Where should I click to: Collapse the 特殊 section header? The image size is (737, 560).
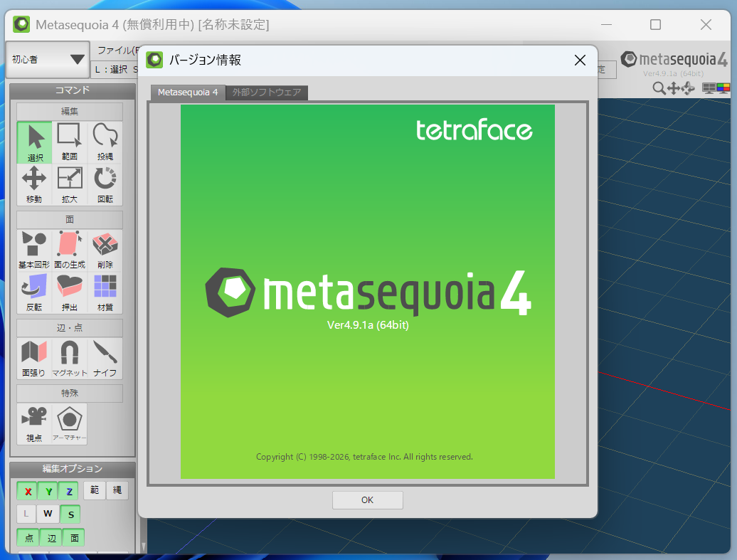point(70,393)
